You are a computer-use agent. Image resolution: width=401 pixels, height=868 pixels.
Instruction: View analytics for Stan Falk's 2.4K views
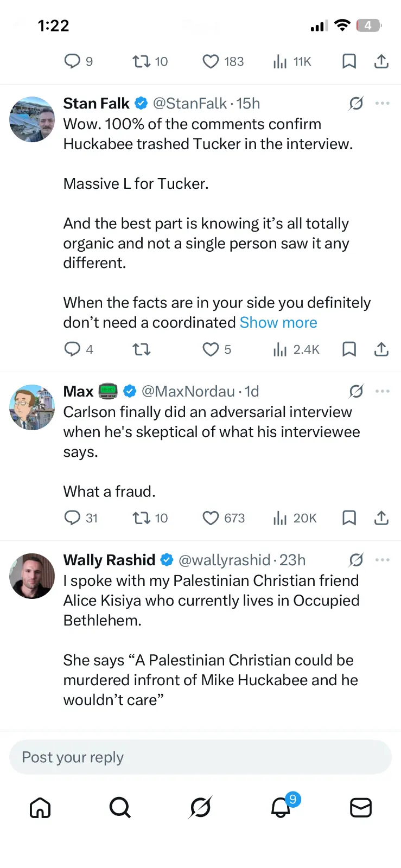[296, 349]
